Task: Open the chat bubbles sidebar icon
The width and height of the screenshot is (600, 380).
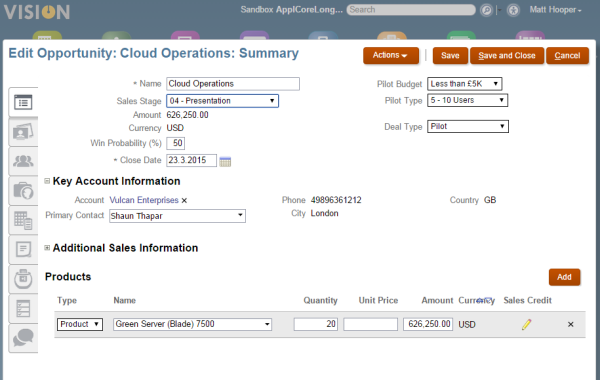Action: click(x=23, y=338)
